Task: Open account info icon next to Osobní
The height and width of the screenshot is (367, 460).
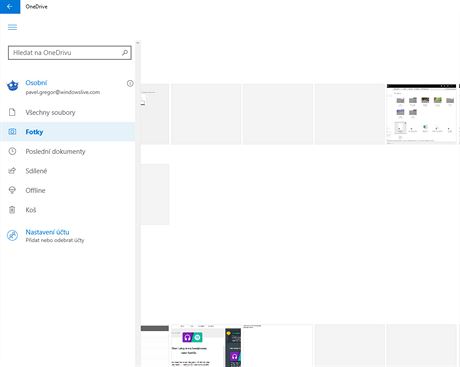Action: click(x=130, y=84)
